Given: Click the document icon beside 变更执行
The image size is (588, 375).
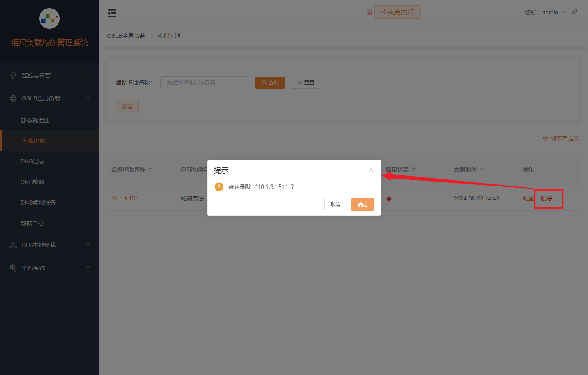Looking at the screenshot, I should click(x=369, y=12).
